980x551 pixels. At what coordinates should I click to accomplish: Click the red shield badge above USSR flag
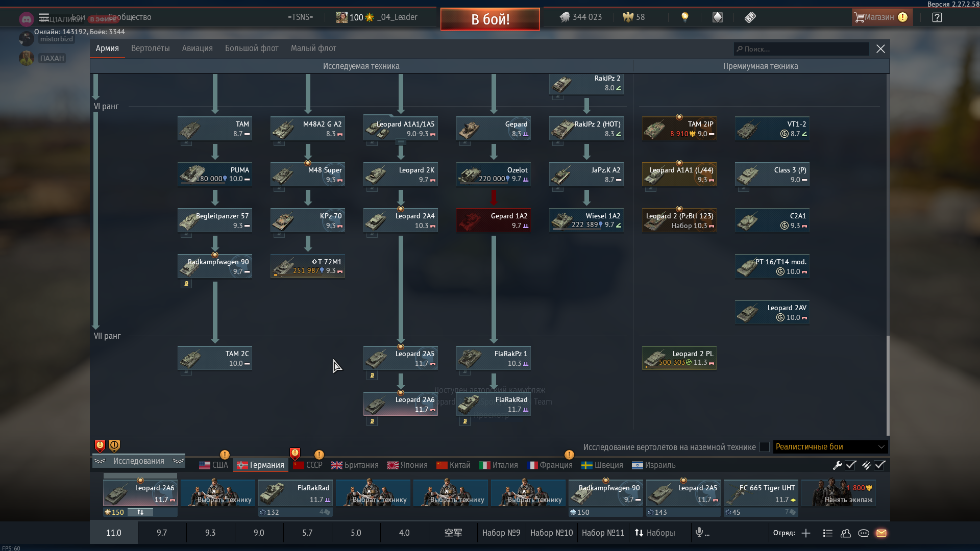[x=295, y=453]
